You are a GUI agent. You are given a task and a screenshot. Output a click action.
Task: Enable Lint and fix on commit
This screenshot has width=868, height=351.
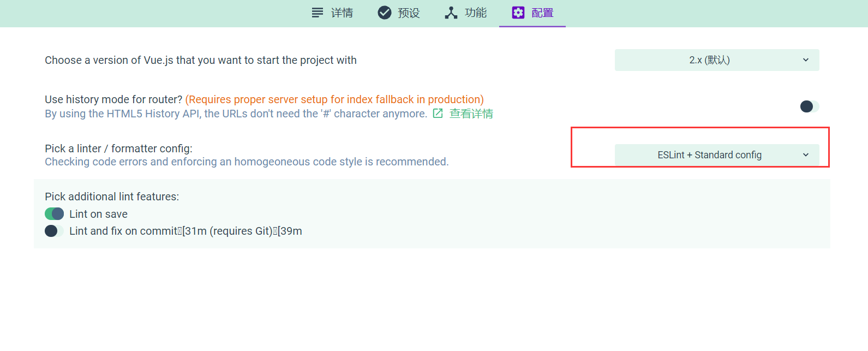click(54, 231)
